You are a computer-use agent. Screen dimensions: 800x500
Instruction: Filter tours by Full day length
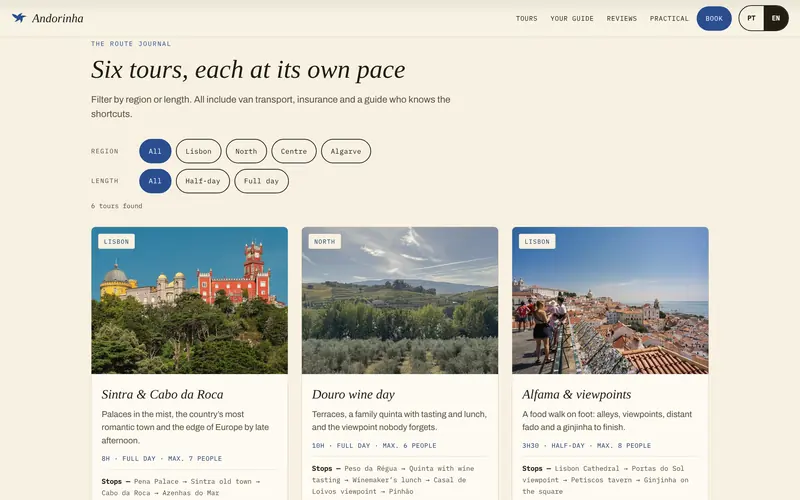tap(261, 181)
